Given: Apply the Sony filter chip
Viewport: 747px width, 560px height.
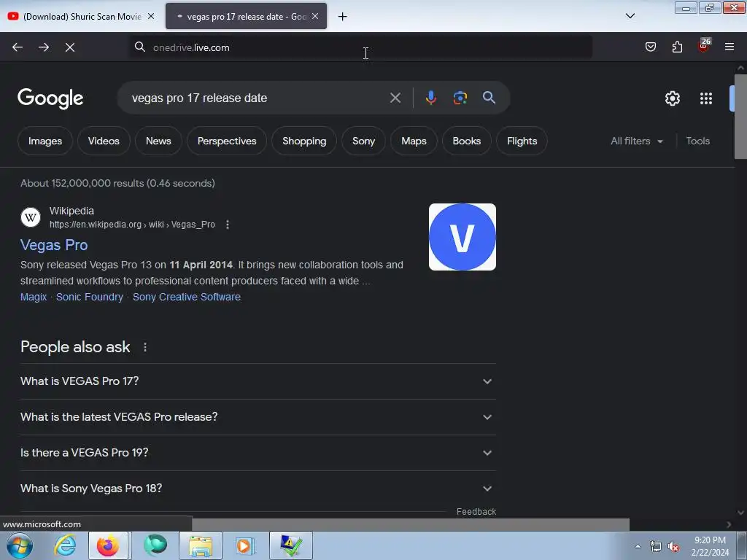Looking at the screenshot, I should [364, 141].
